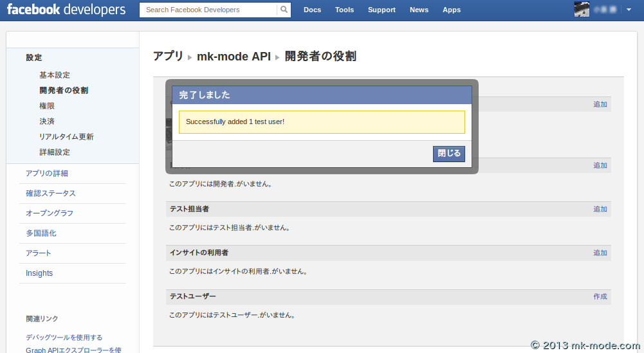The image size is (644, 353).
Task: Select 権限 in the sidebar
Action: pyautogui.click(x=47, y=106)
